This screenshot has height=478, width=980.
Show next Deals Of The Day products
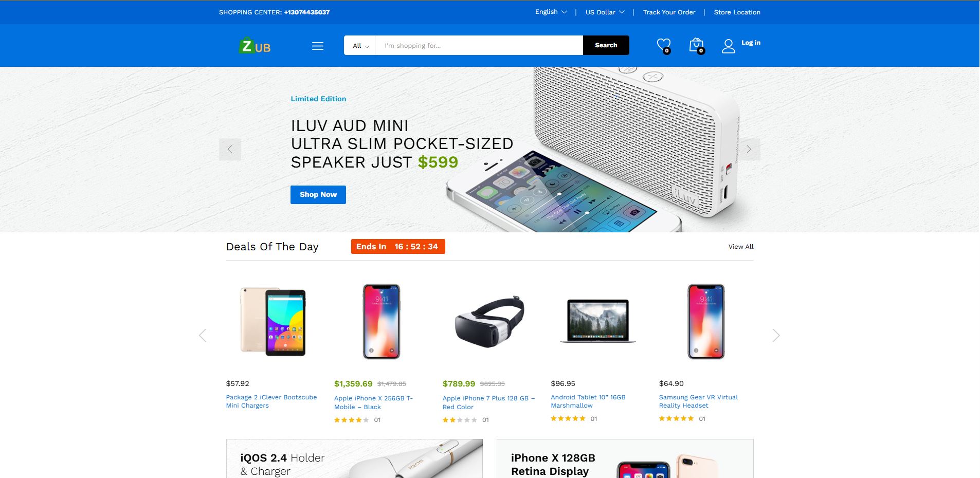[x=776, y=336]
